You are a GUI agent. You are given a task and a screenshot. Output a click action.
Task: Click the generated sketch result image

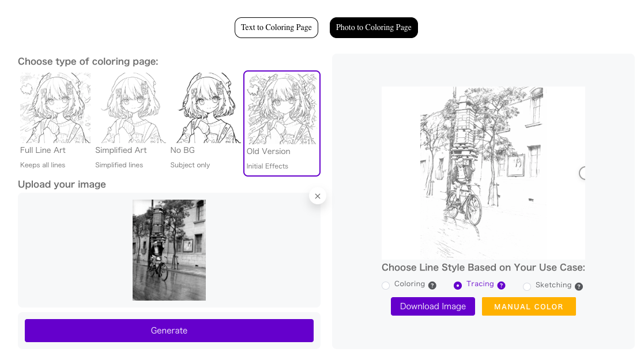483,173
